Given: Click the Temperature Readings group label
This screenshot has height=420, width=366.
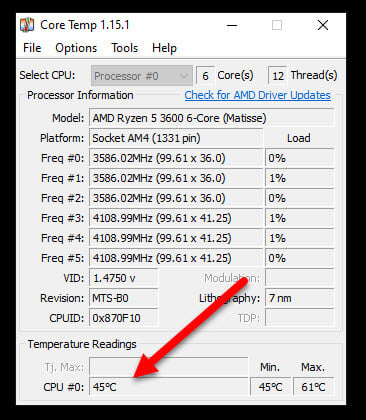Looking at the screenshot, I should 82,344.
